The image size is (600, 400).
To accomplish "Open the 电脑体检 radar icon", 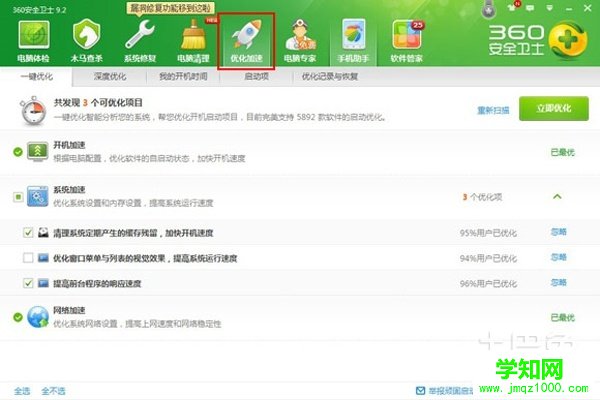I will click(x=34, y=41).
